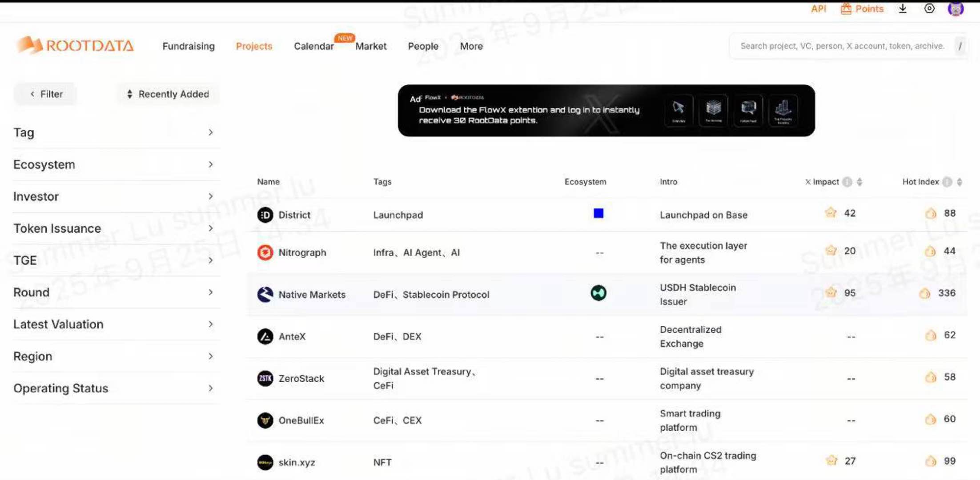Click hot index value 336
This screenshot has width=980, height=480.
[x=947, y=293]
